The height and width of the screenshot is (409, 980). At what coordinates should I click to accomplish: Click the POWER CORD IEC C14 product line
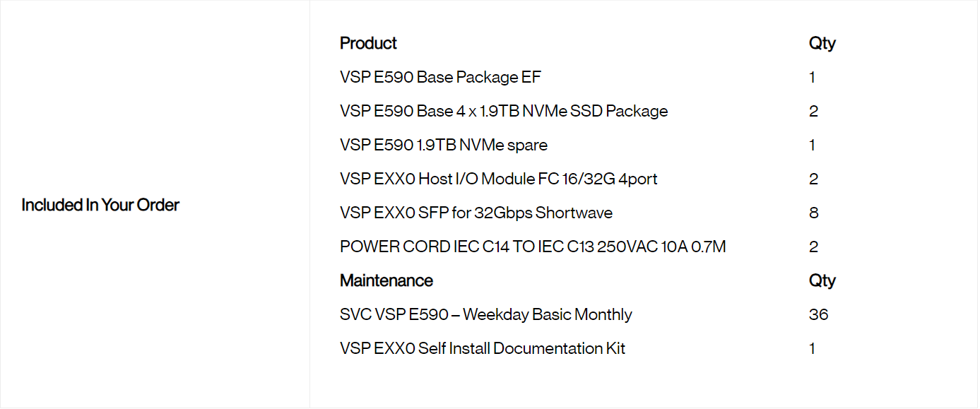[x=533, y=247]
